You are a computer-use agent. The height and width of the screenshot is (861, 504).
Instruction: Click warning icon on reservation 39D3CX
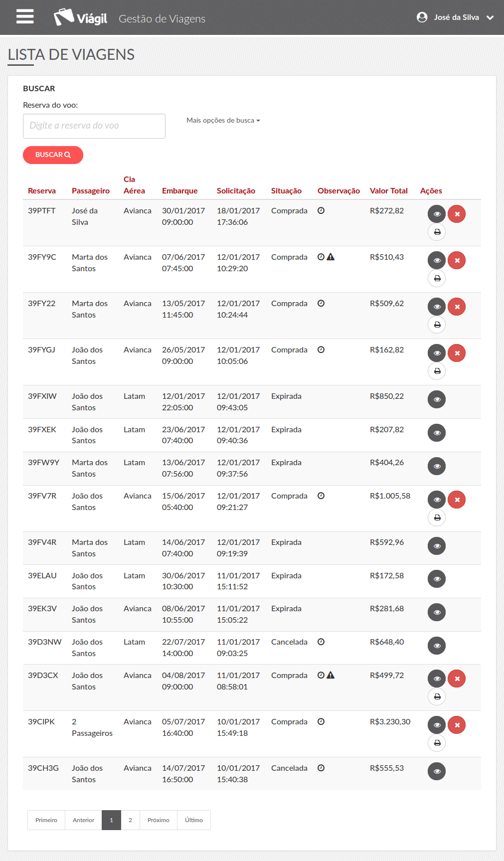click(331, 675)
